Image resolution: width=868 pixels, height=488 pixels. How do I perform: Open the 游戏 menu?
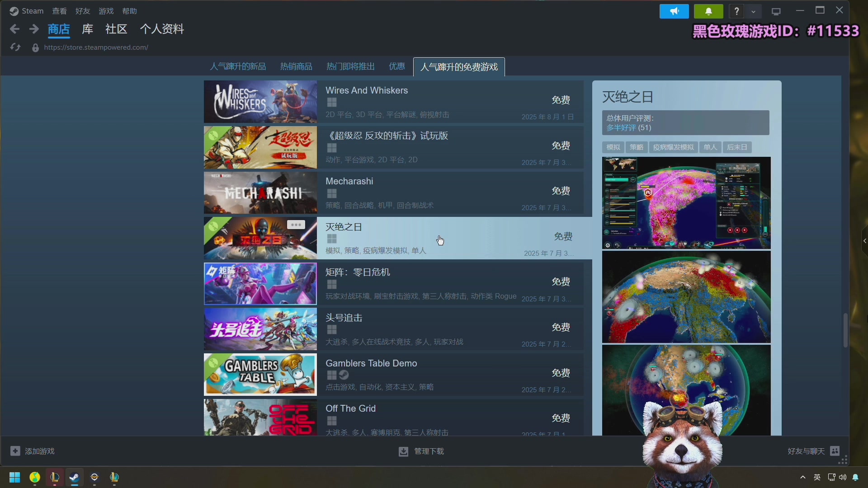(x=106, y=11)
